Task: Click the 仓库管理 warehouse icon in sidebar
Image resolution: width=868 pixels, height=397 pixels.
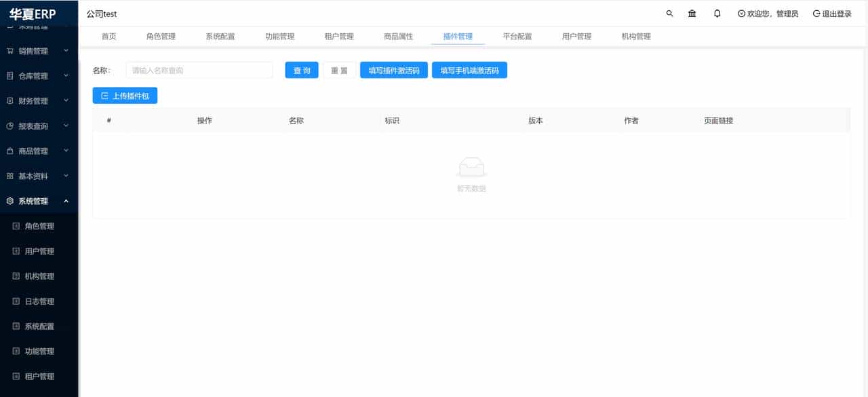Action: [x=9, y=75]
